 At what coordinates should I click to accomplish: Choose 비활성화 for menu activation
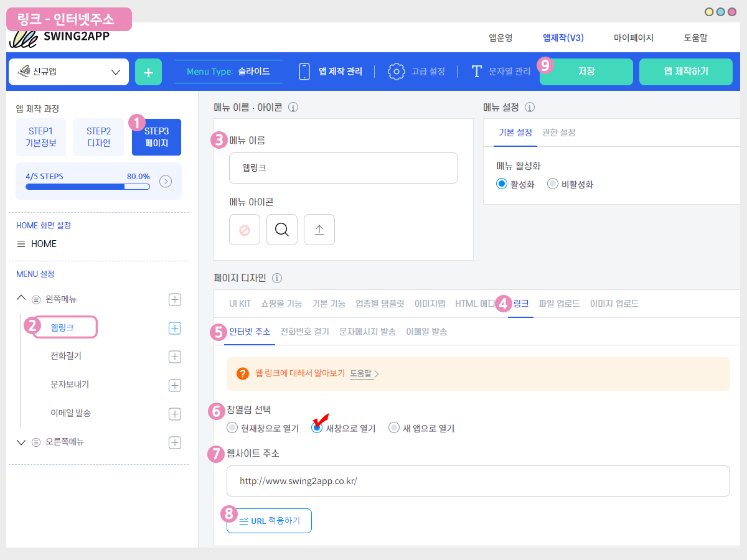(x=552, y=184)
